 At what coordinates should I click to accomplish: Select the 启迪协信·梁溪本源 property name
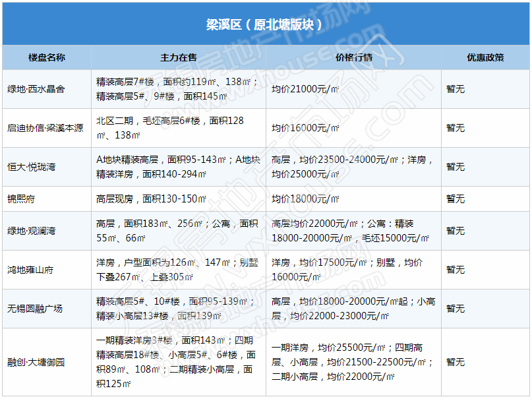45,128
